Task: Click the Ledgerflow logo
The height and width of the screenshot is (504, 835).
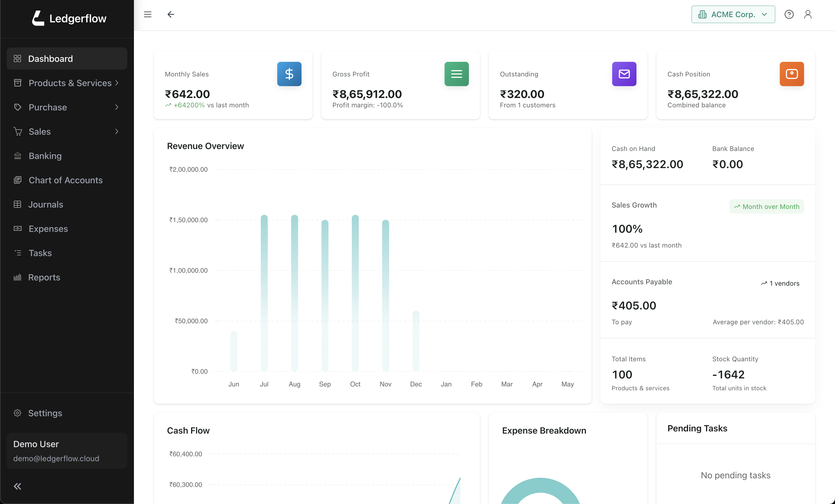Action: [68, 18]
